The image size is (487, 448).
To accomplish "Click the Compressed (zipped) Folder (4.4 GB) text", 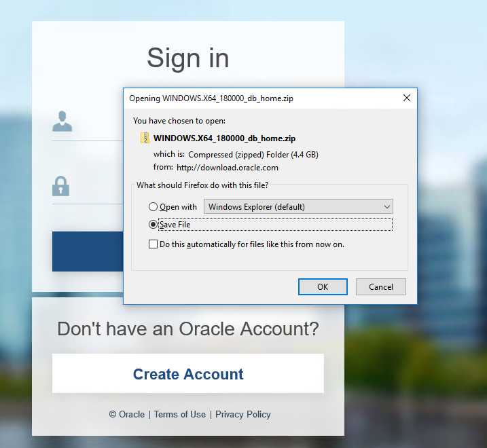I will click(253, 155).
